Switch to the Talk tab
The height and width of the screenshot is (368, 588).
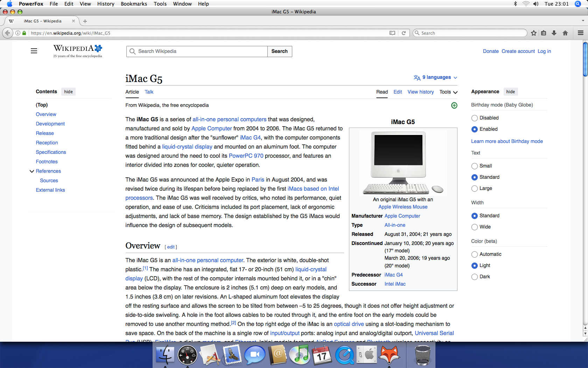tap(149, 92)
